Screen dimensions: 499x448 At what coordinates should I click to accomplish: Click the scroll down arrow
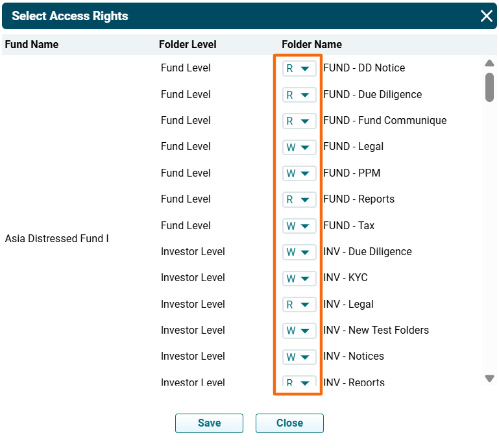pyautogui.click(x=490, y=379)
